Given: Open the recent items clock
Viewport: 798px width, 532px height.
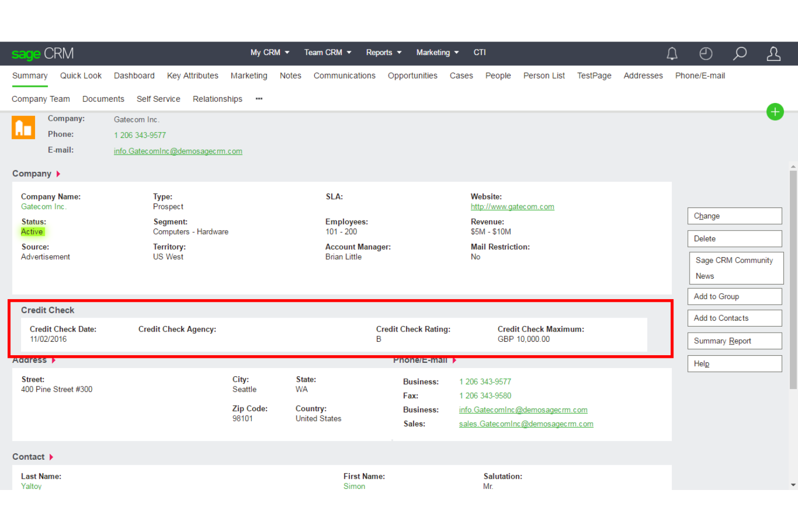Looking at the screenshot, I should [x=705, y=53].
